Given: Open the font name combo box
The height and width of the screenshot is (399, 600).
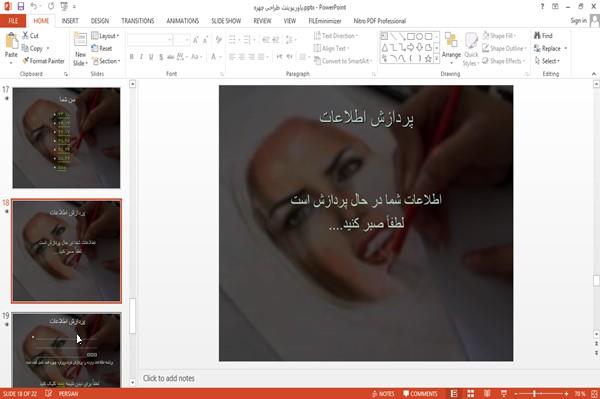Looking at the screenshot, I should coord(150,40).
